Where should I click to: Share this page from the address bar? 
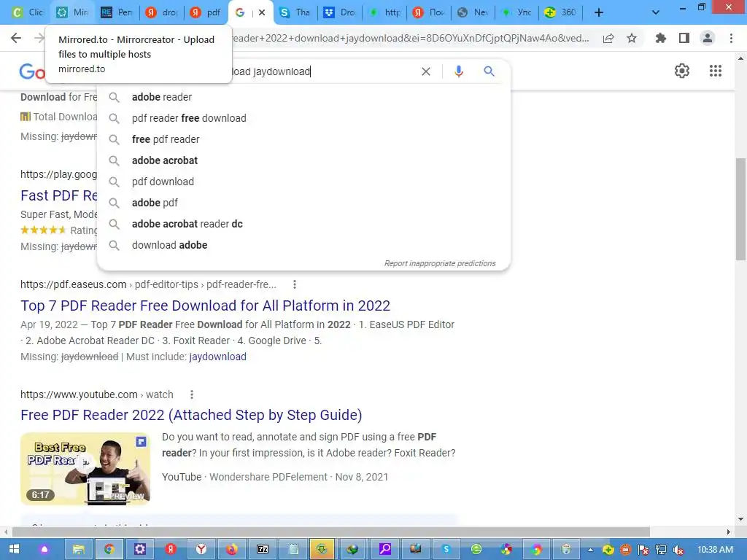coord(608,38)
